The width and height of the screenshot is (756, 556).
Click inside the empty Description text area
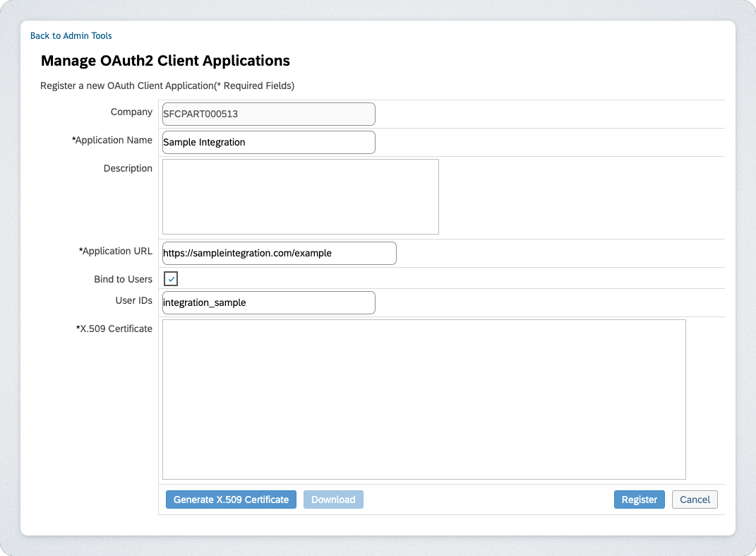[300, 196]
